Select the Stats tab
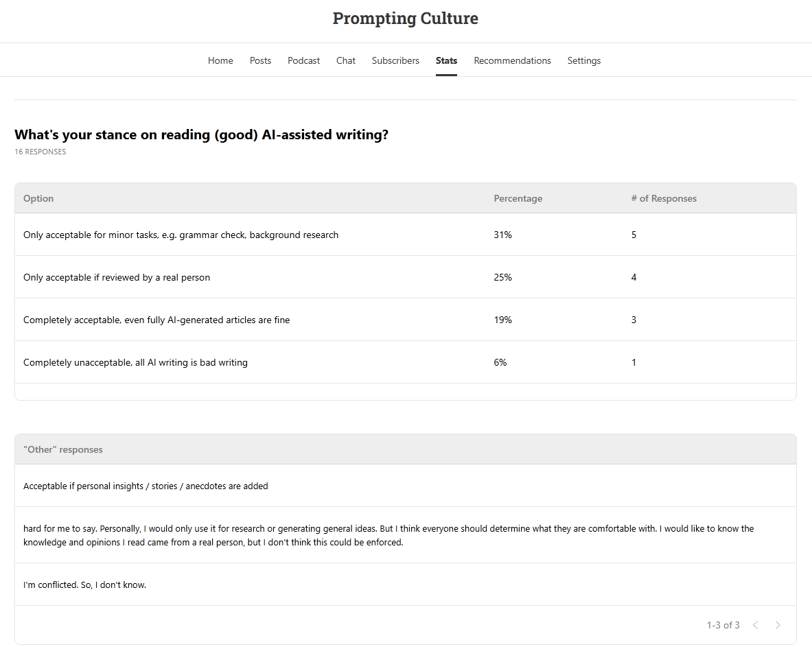 click(446, 60)
